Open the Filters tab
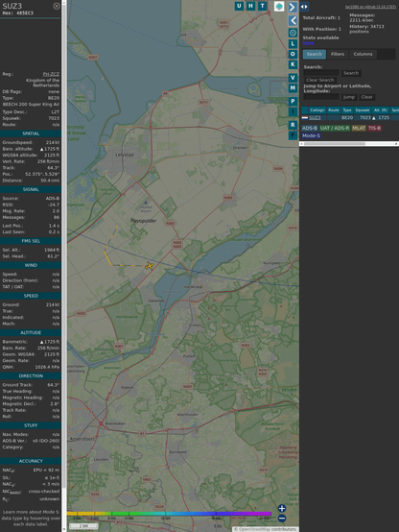This screenshot has height=532, width=399. (338, 55)
